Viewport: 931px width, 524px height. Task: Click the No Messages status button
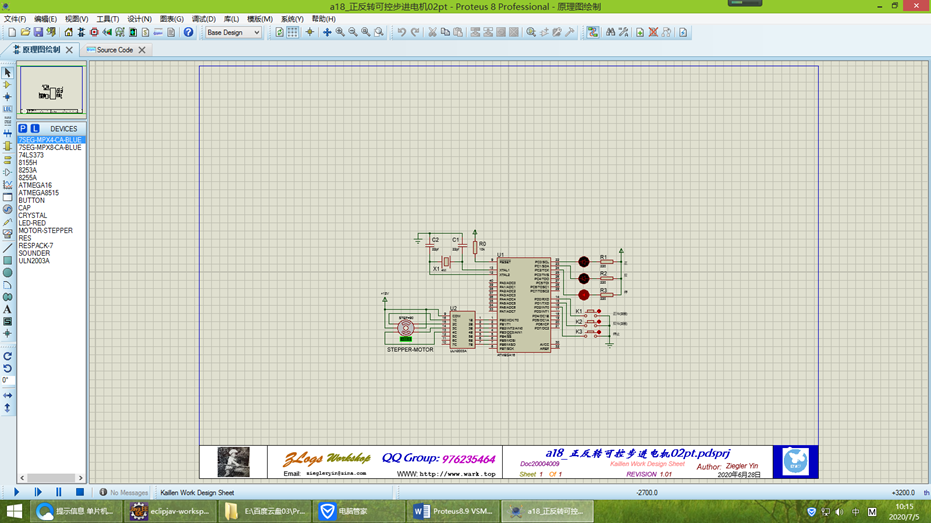[124, 493]
